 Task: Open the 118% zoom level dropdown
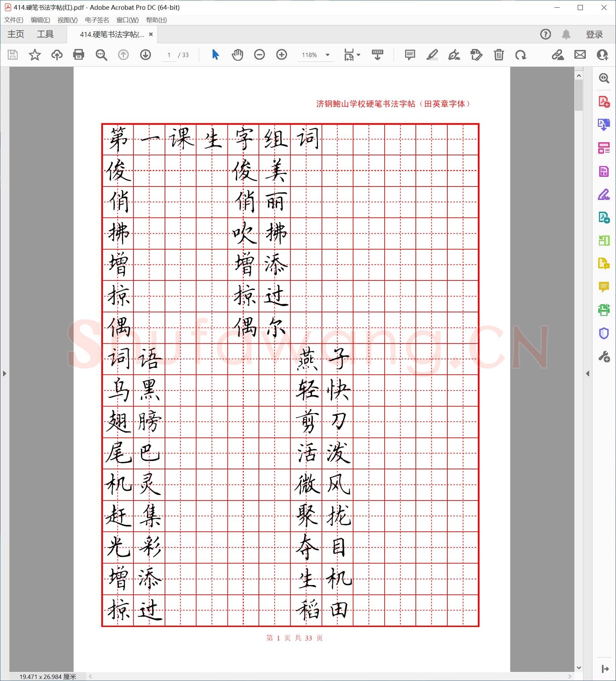326,55
